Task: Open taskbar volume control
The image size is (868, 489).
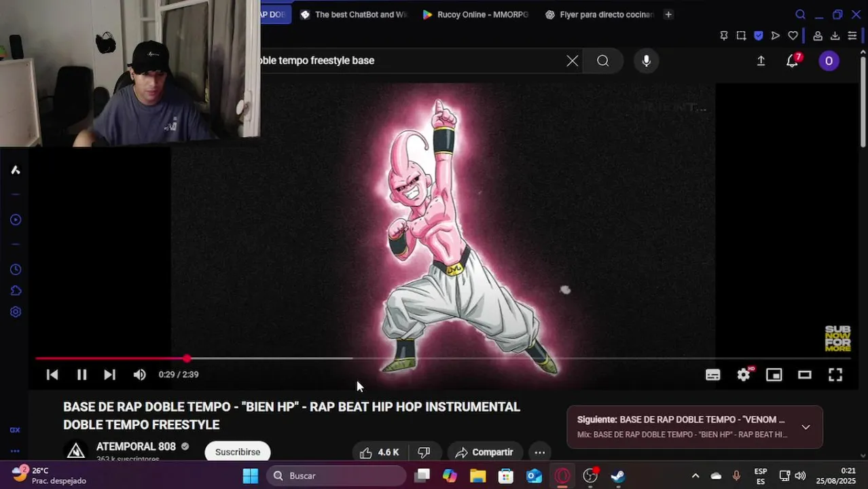Action: 800,475
